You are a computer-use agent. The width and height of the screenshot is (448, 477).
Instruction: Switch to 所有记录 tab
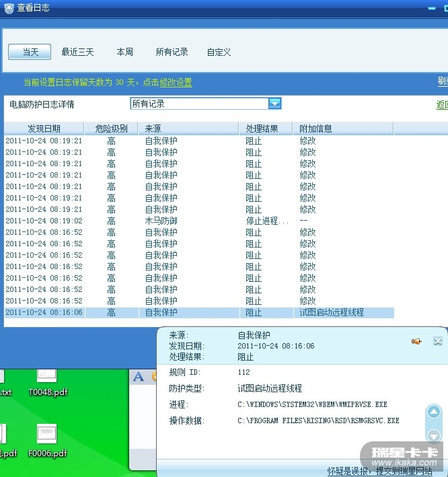click(x=172, y=52)
